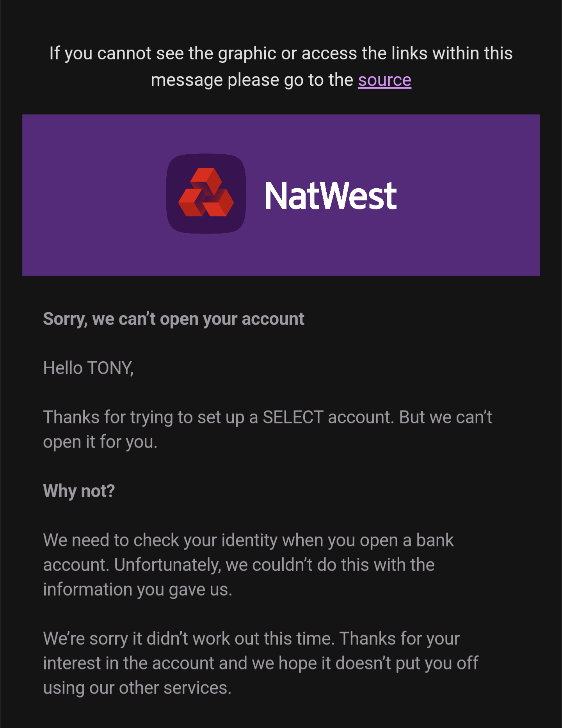Select the heading Sorry, we can't open your account
Screen dimensions: 562x728
coord(174,319)
